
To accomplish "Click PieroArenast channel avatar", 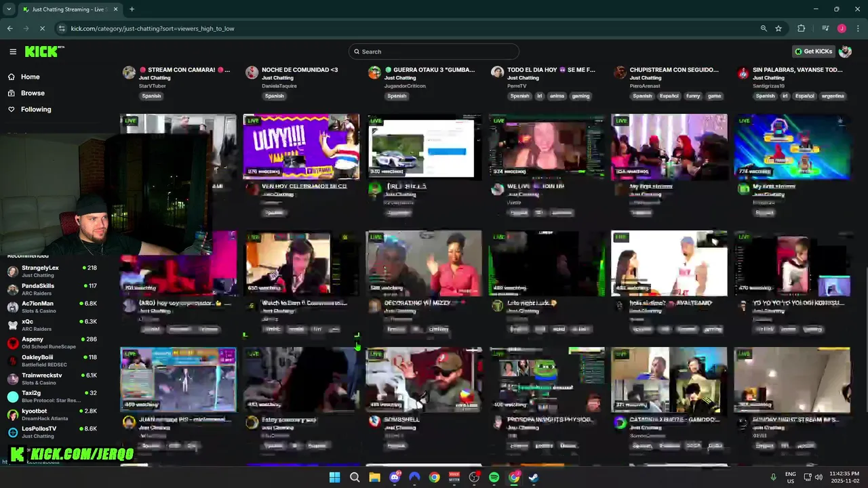I will (x=620, y=73).
